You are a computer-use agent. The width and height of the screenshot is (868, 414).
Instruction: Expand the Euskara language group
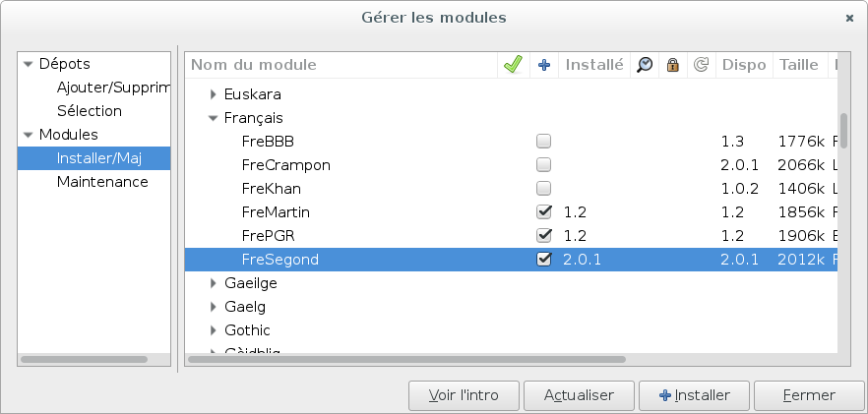pos(214,94)
